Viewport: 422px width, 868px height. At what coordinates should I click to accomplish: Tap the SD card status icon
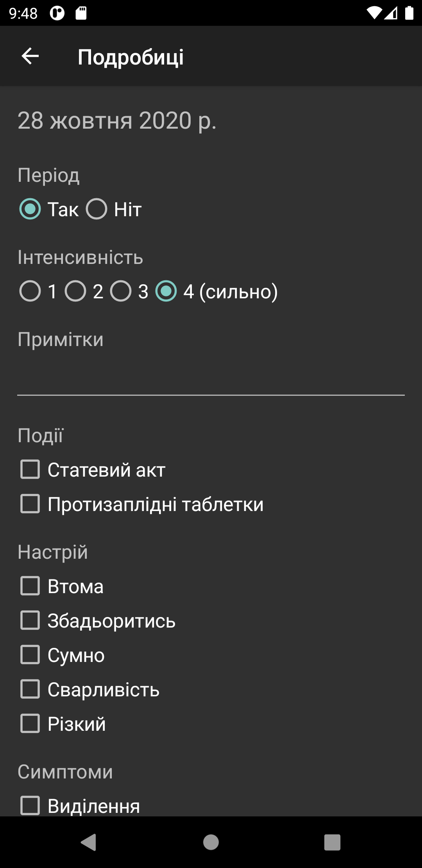[81, 13]
